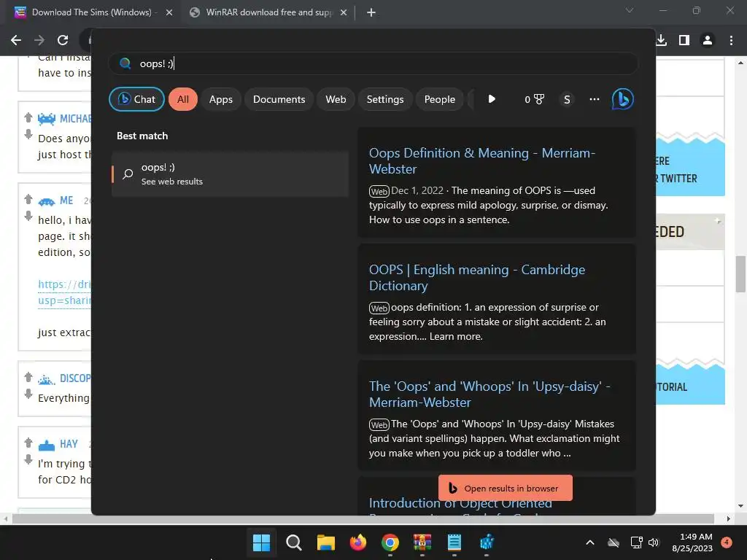
Task: Click the Bing icon in the search panel
Action: click(622, 99)
